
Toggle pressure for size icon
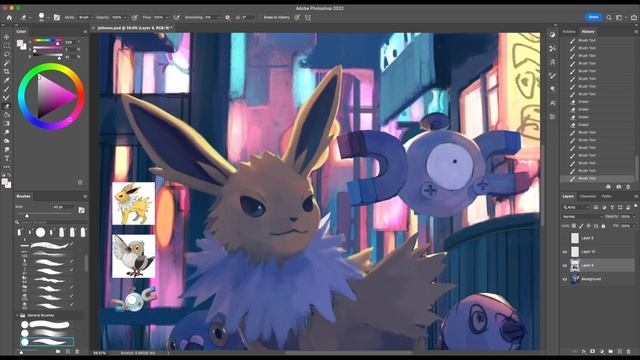pyautogui.click(x=297, y=18)
